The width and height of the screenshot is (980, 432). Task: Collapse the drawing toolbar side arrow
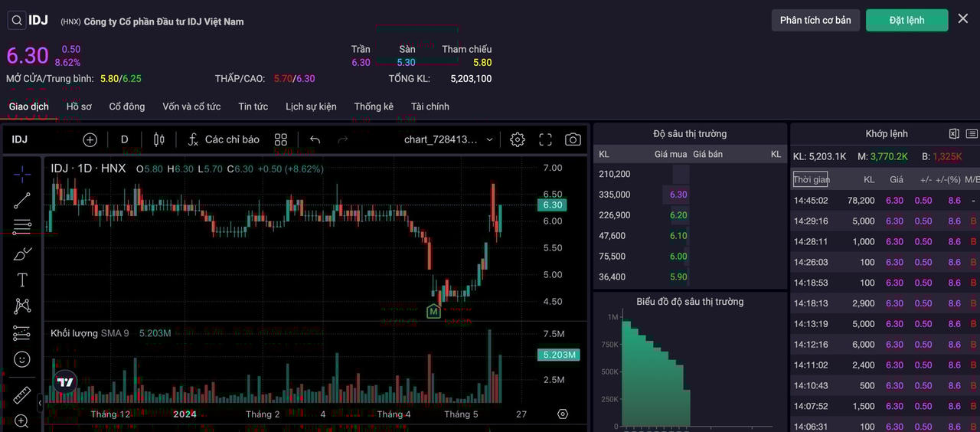coord(40,402)
